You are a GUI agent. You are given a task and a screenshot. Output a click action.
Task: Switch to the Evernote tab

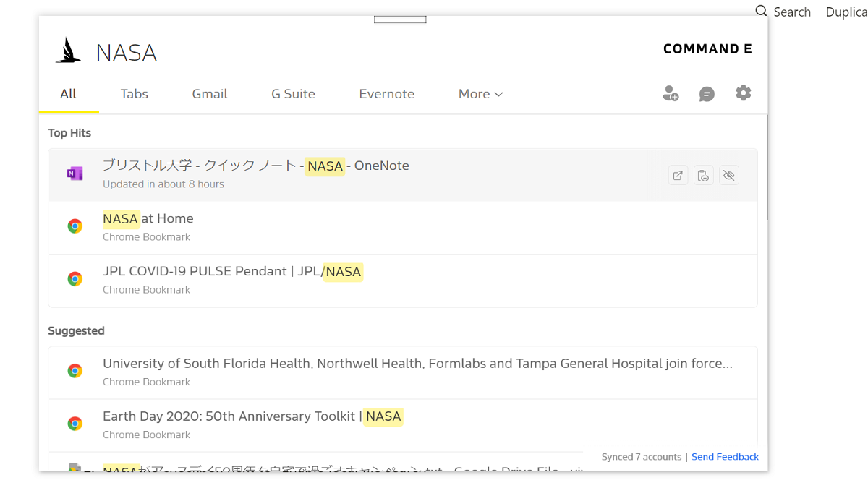click(x=387, y=94)
